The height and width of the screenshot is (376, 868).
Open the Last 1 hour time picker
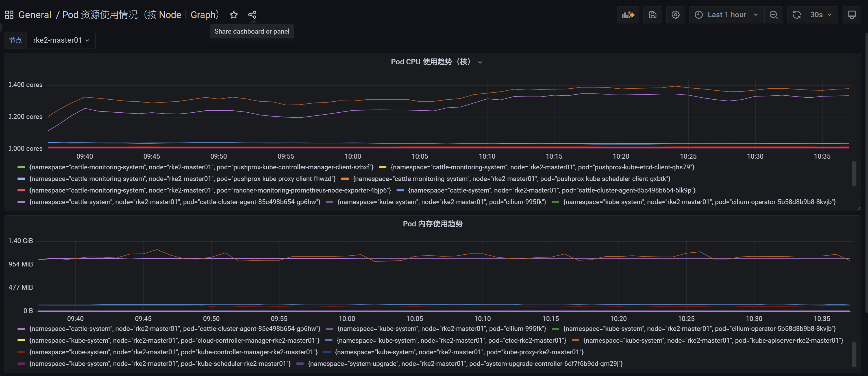[726, 15]
